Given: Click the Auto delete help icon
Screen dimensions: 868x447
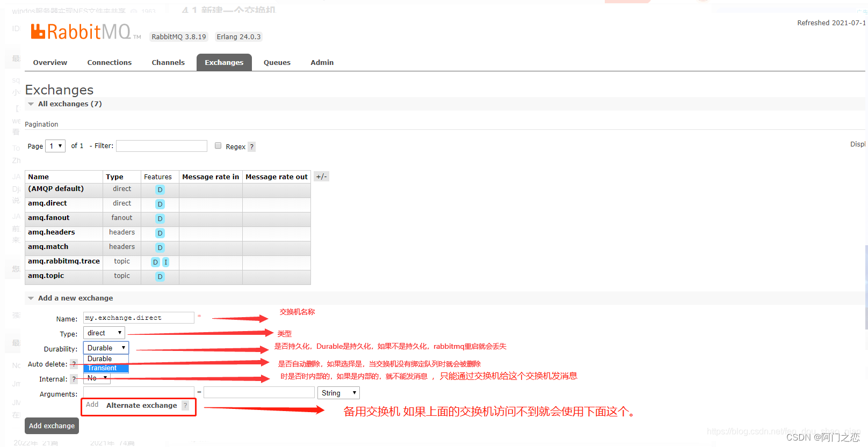Looking at the screenshot, I should pos(74,364).
